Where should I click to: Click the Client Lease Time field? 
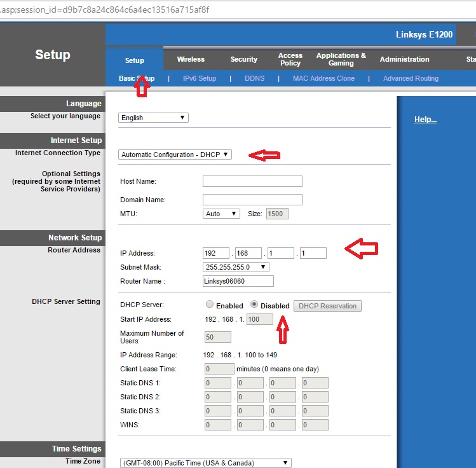coord(219,369)
